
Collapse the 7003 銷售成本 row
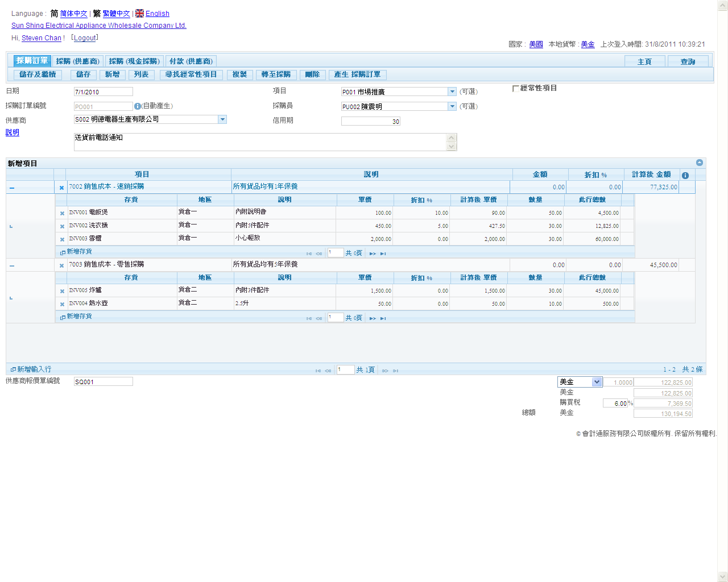point(12,265)
